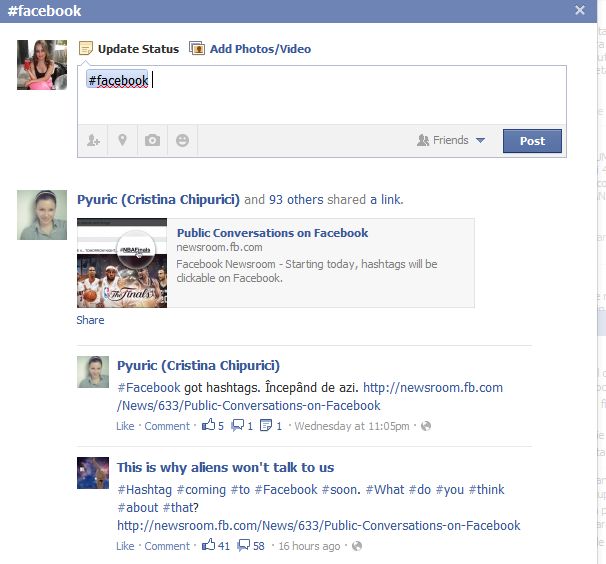Click the globe icon beside 16 hours ago
606x564 pixels.
click(357, 546)
